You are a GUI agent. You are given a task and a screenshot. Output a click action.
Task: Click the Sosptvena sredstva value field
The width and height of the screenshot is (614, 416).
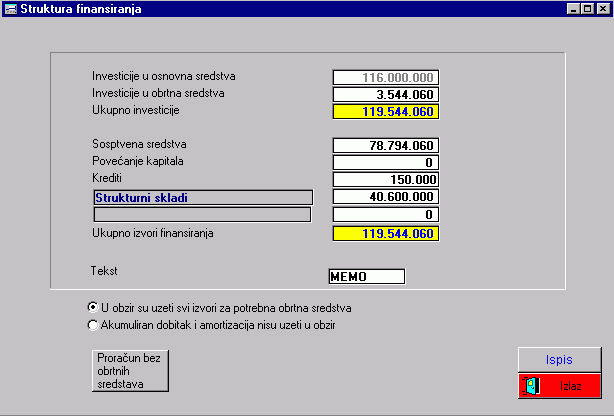click(386, 145)
